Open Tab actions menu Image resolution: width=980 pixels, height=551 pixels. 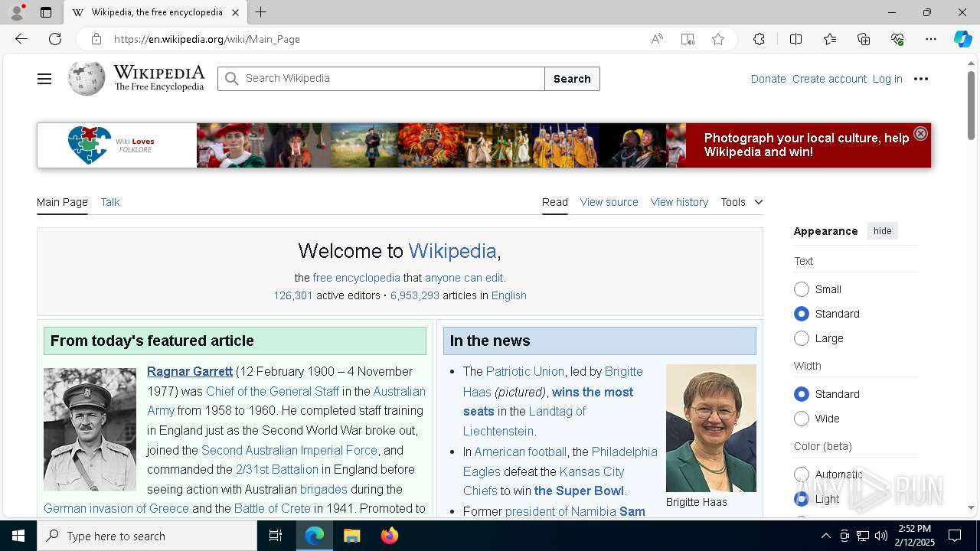pos(46,12)
